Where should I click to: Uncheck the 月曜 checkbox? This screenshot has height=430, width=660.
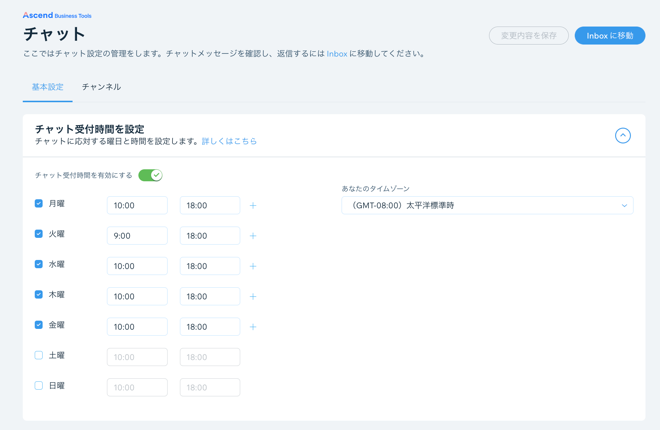pos(39,204)
